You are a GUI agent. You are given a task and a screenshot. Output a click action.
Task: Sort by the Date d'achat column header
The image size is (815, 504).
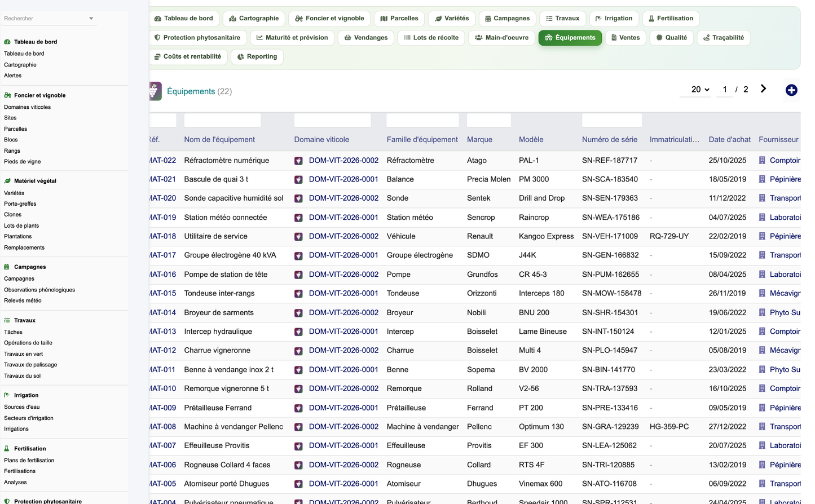(729, 140)
